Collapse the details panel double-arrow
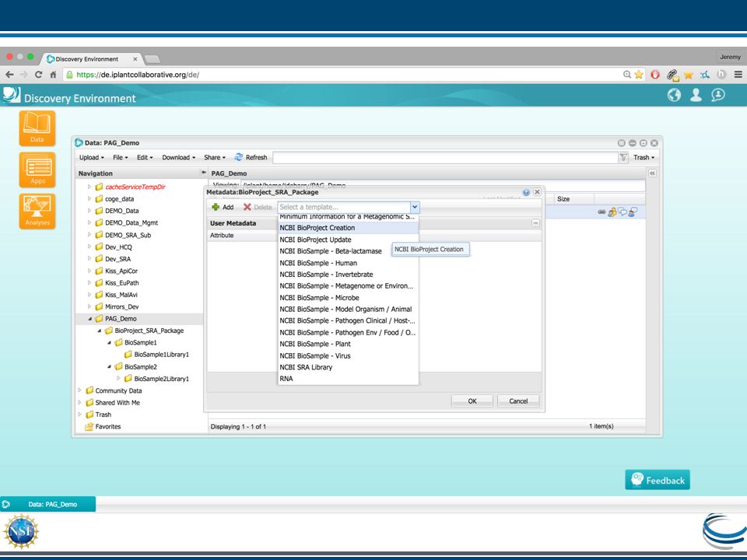747x560 pixels. 652,173
